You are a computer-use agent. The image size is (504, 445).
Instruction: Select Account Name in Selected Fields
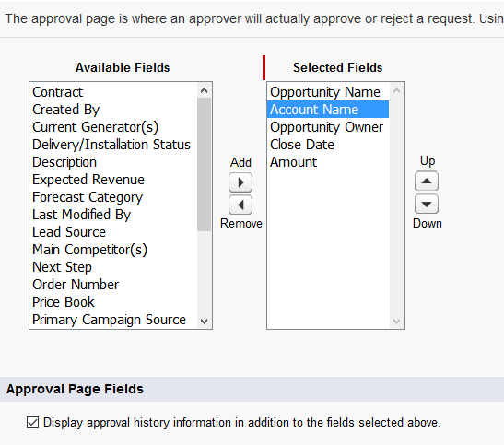pyautogui.click(x=328, y=110)
